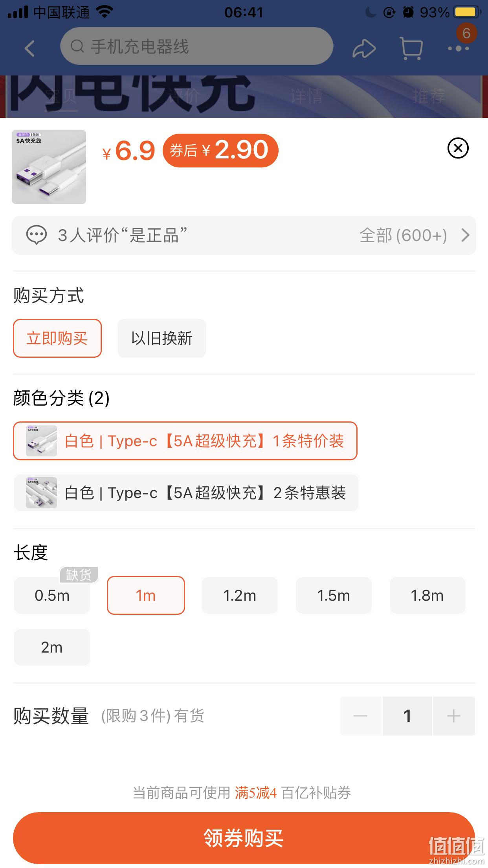Tap the chat bubble review icon

[37, 235]
